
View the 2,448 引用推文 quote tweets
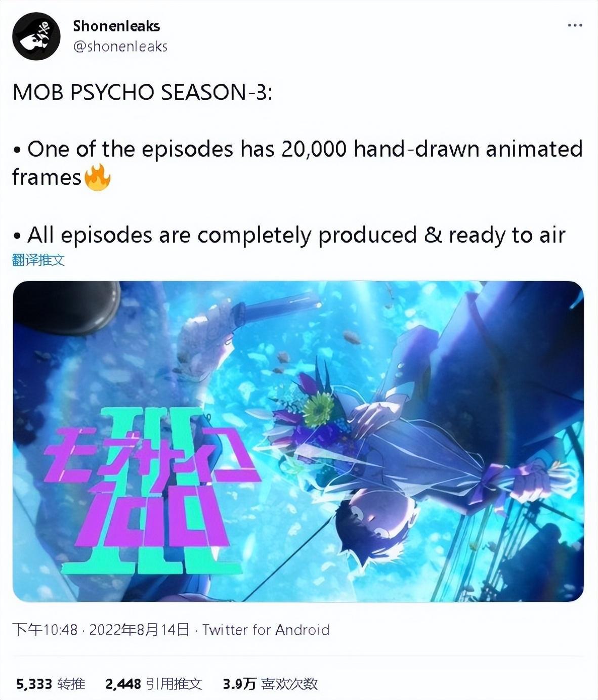tap(154, 684)
